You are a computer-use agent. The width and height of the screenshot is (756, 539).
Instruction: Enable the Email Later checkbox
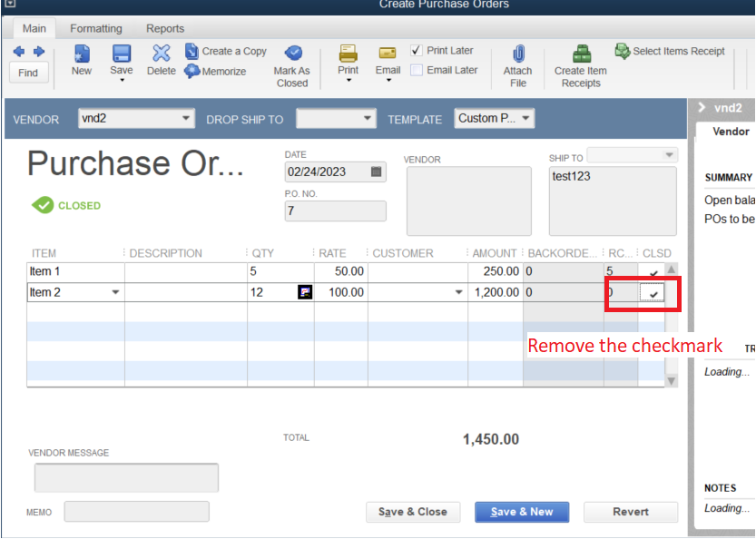click(x=416, y=69)
